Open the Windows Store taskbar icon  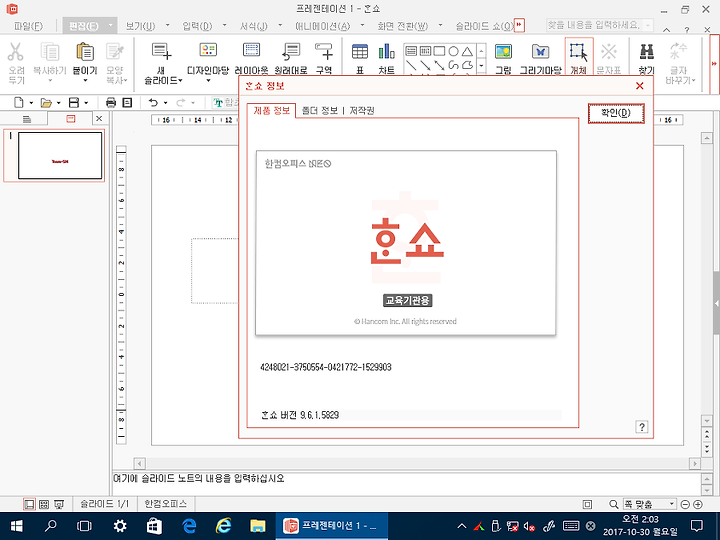point(154,526)
